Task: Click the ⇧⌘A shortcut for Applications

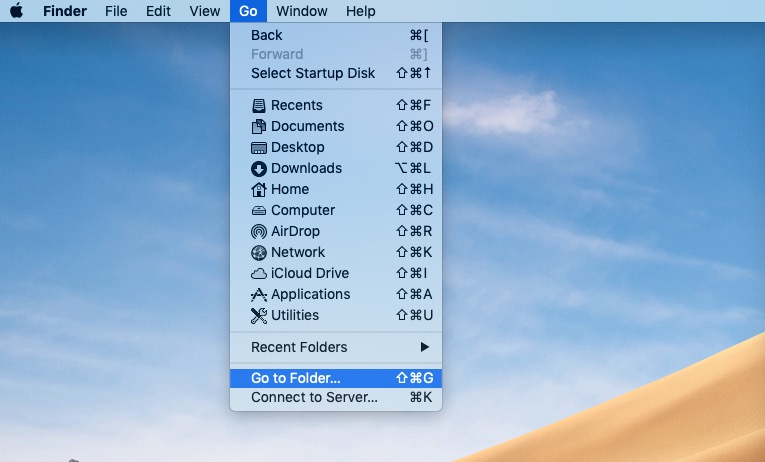Action: (414, 294)
